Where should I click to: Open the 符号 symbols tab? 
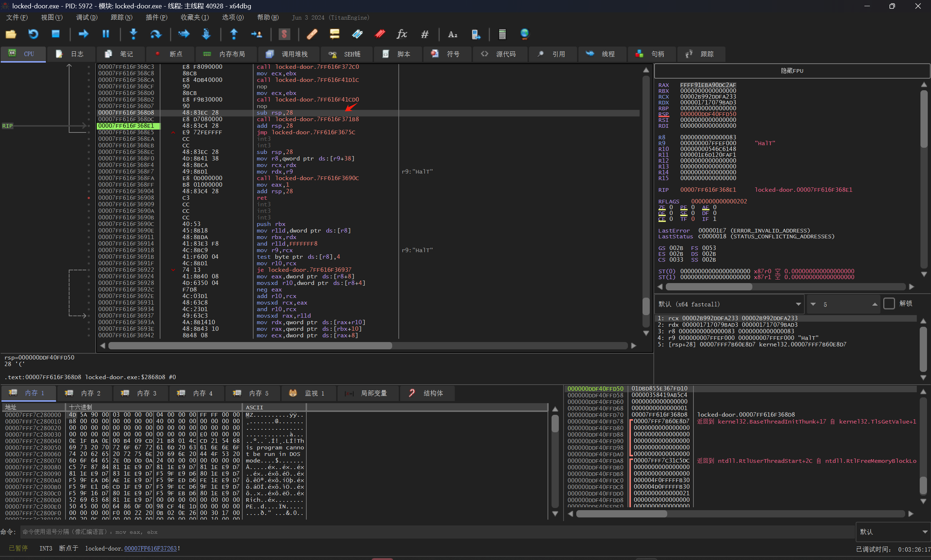click(447, 54)
